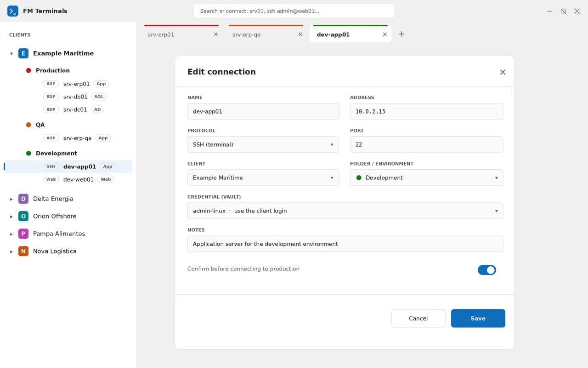Focus the search or connect box
588x368 pixels.
click(x=294, y=11)
